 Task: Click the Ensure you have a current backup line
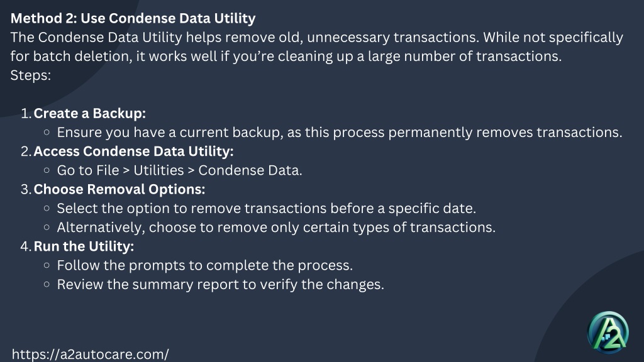coord(340,133)
